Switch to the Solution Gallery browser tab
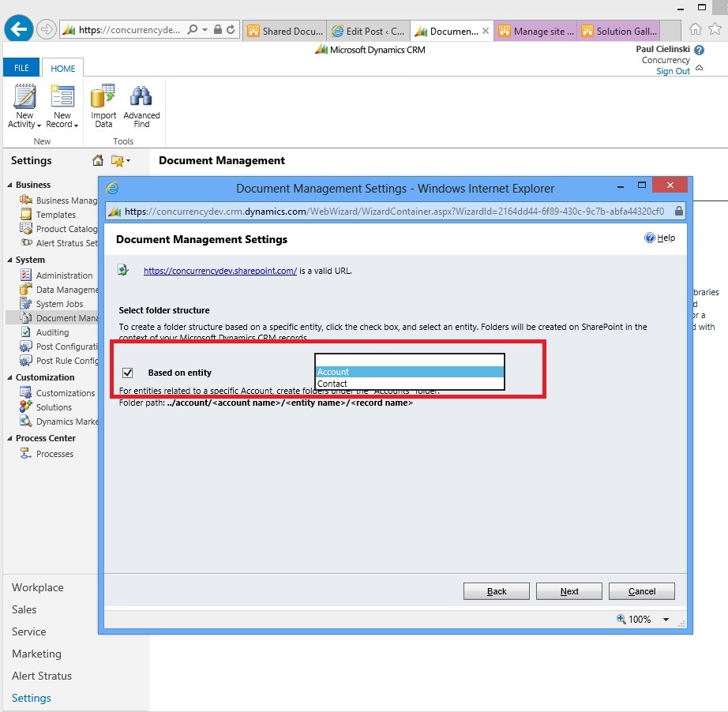 tap(619, 31)
